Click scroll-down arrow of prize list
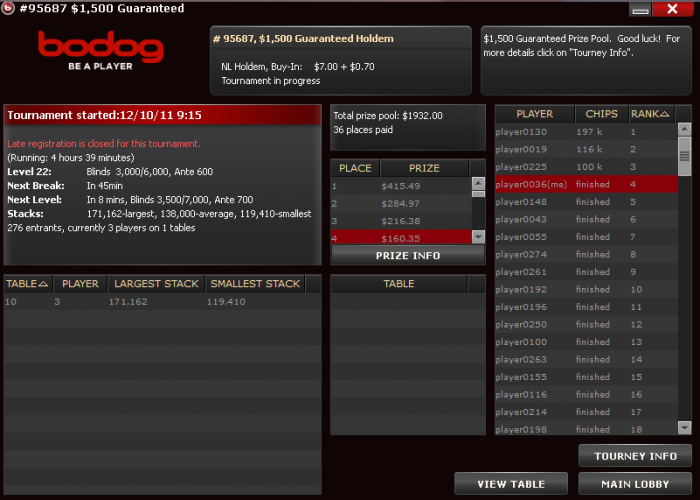700x500 pixels. click(478, 237)
